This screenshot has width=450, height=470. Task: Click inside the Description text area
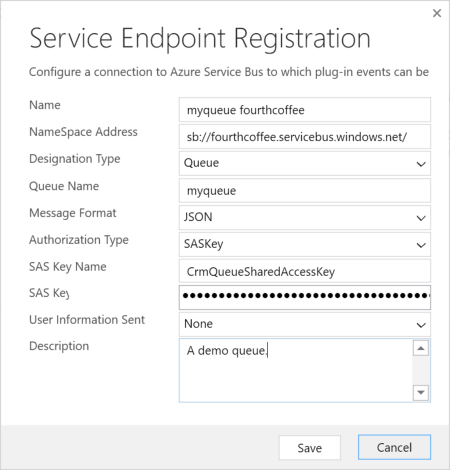(x=296, y=370)
